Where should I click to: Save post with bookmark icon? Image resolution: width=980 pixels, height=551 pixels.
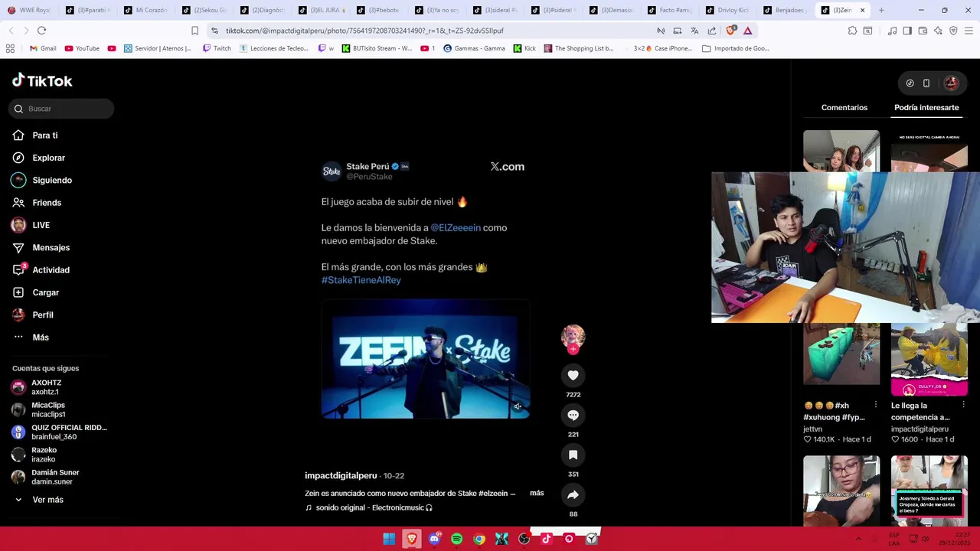(573, 455)
